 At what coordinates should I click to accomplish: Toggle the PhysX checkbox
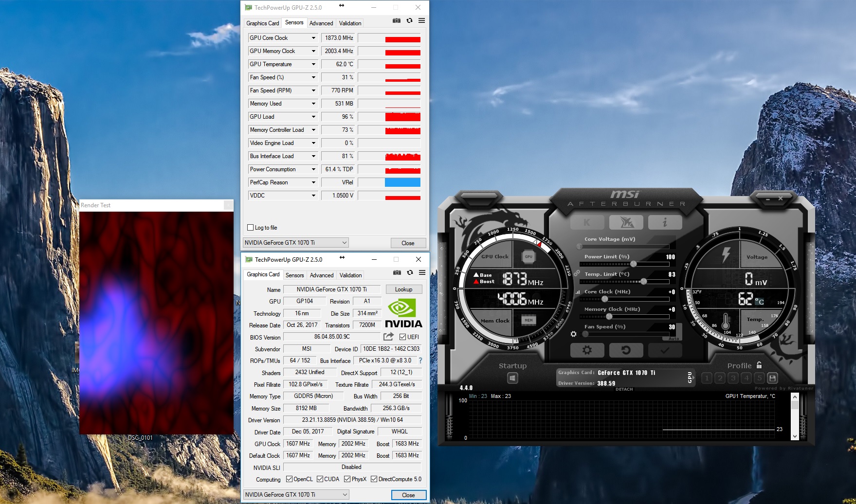(x=347, y=479)
